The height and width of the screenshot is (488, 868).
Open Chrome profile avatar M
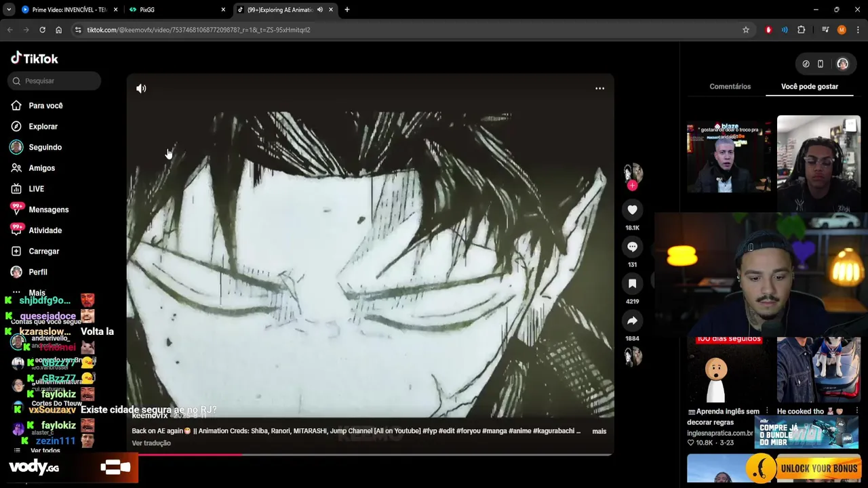[x=842, y=30]
